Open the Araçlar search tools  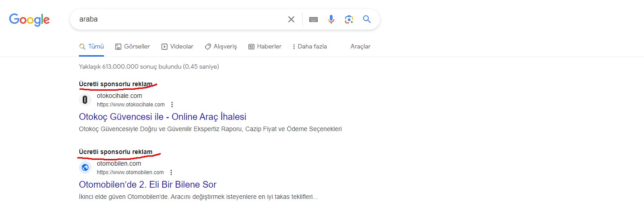click(360, 46)
